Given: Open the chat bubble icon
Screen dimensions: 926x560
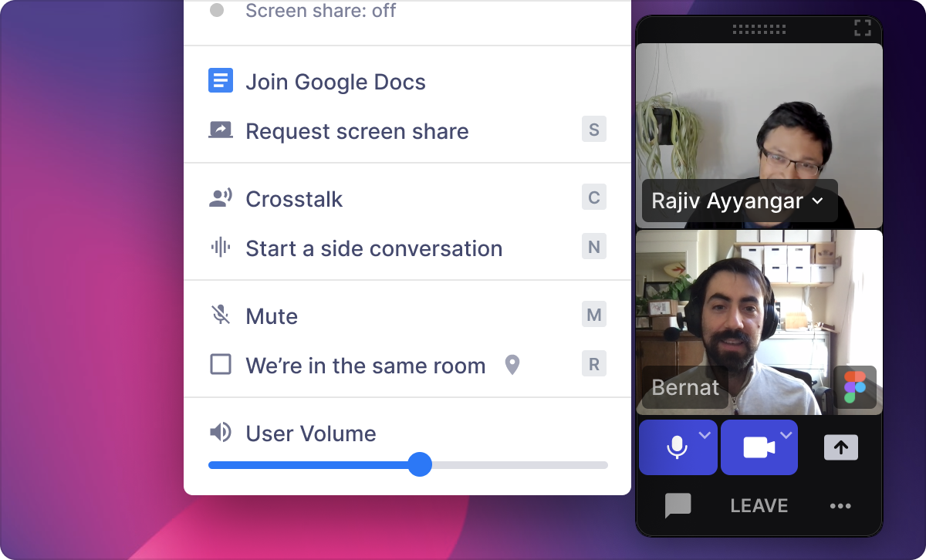Looking at the screenshot, I should click(x=678, y=506).
